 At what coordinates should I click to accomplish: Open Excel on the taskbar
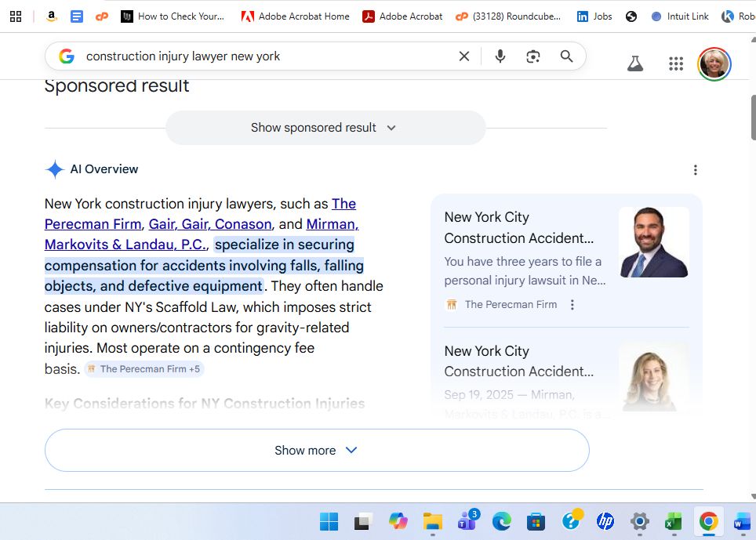[674, 521]
